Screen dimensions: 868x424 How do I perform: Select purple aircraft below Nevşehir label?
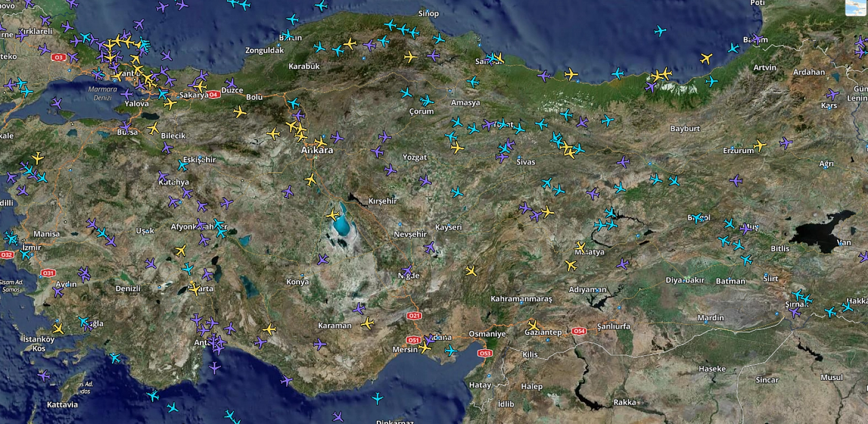click(429, 248)
